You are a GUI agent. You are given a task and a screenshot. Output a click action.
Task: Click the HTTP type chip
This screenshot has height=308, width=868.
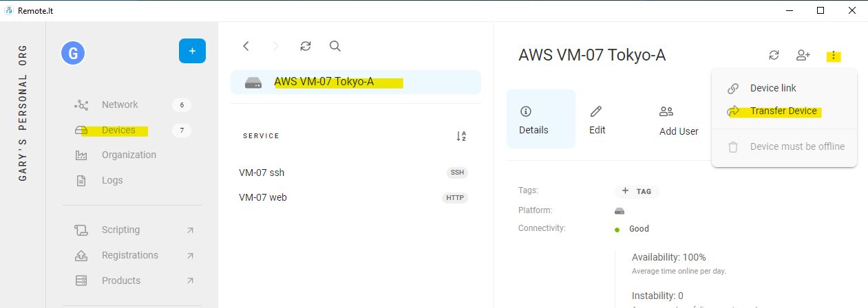(x=455, y=198)
